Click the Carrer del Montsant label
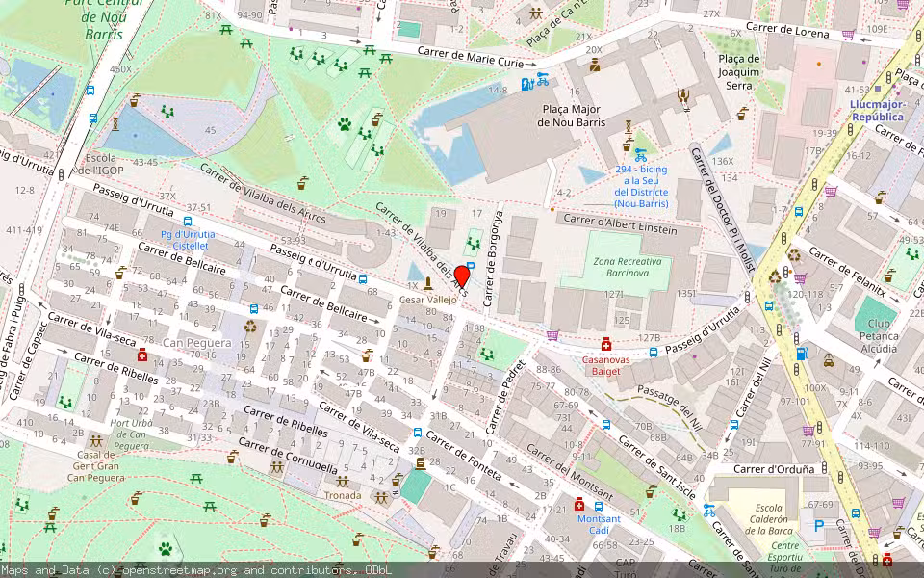 coord(569,472)
